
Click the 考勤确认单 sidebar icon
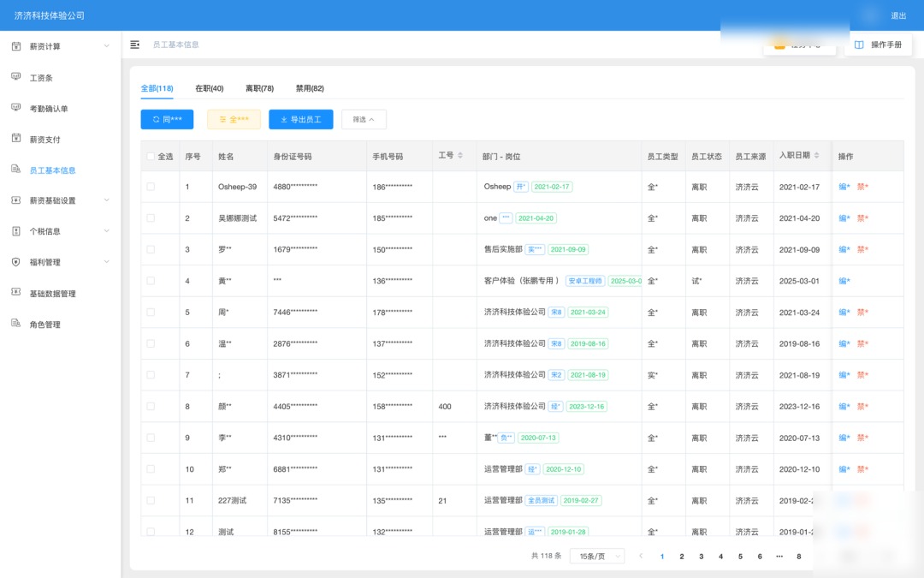(x=16, y=107)
